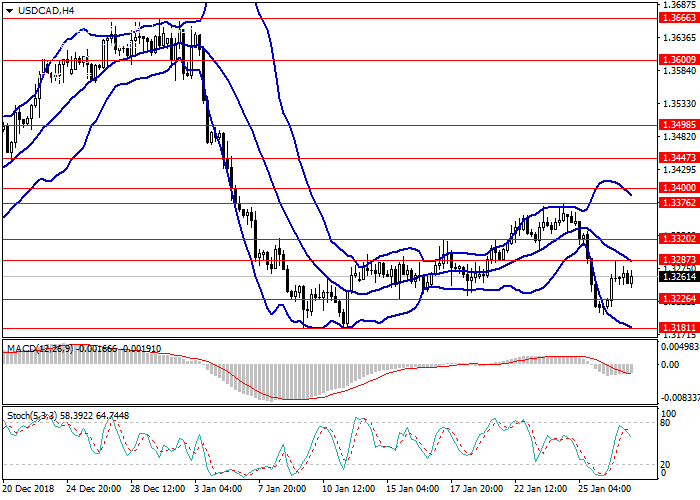Click the triangle arrow beside the USDCAD,H4 title
Image resolution: width=700 pixels, height=500 pixels.
(7, 11)
